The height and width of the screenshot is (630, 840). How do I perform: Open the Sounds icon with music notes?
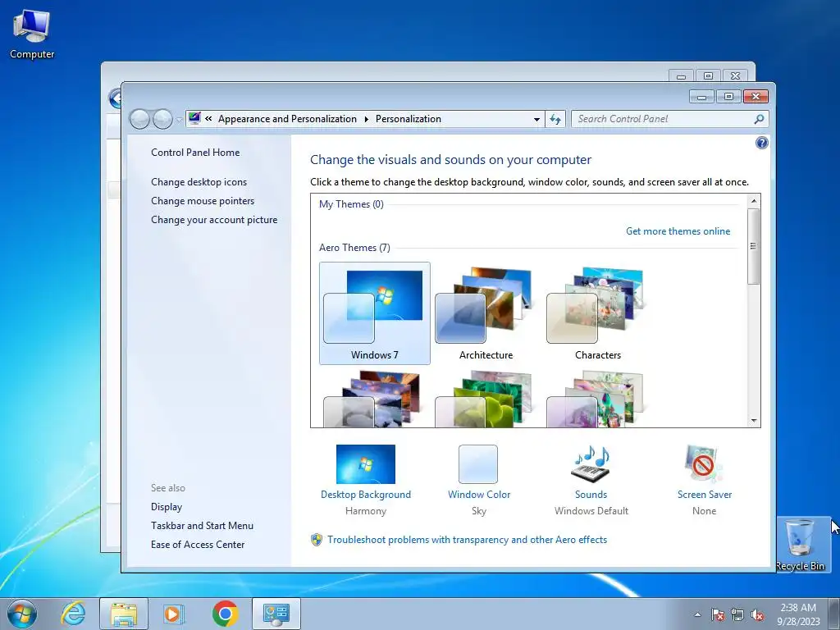pos(591,464)
